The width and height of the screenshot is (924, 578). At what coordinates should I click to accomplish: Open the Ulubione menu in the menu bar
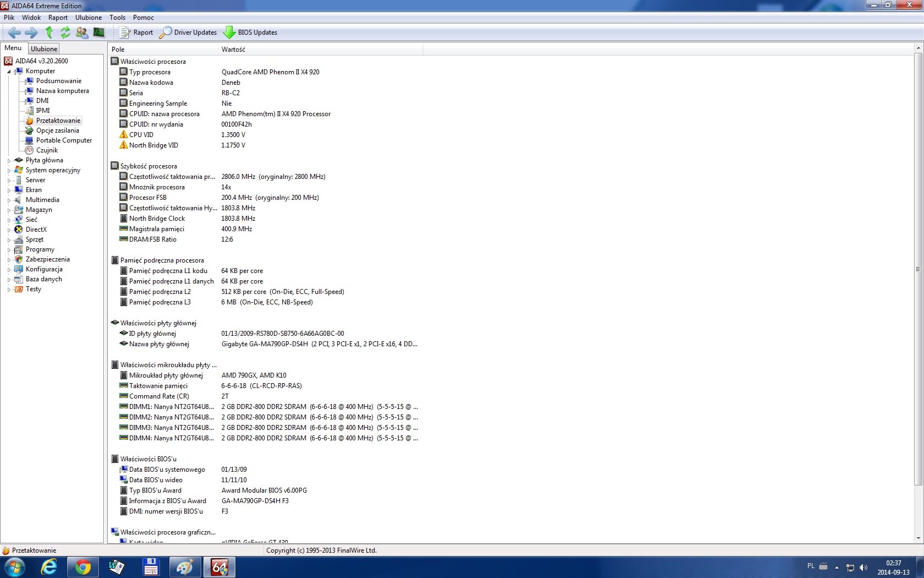click(89, 18)
